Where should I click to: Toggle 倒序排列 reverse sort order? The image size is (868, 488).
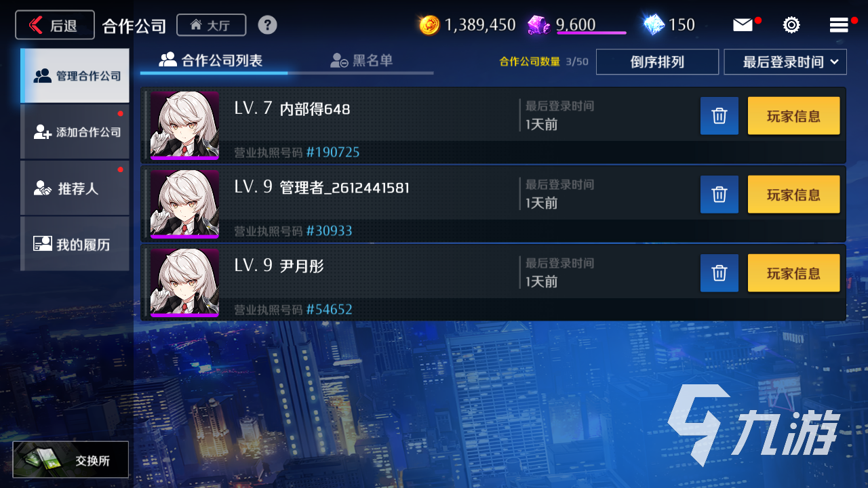[x=657, y=62]
